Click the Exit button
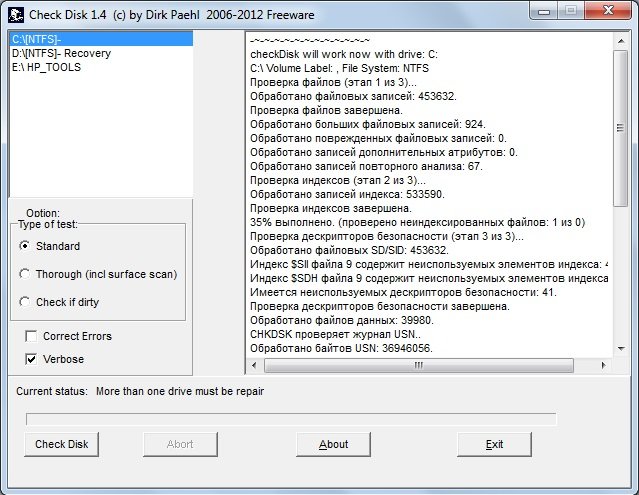 coord(494,444)
